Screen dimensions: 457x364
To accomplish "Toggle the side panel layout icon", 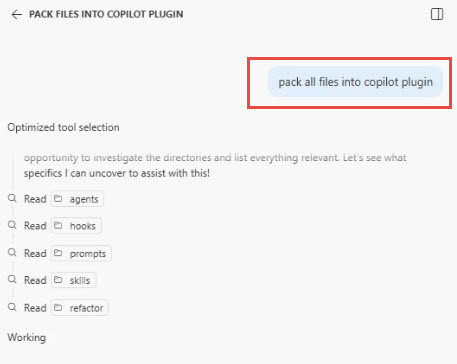I will click(x=437, y=14).
